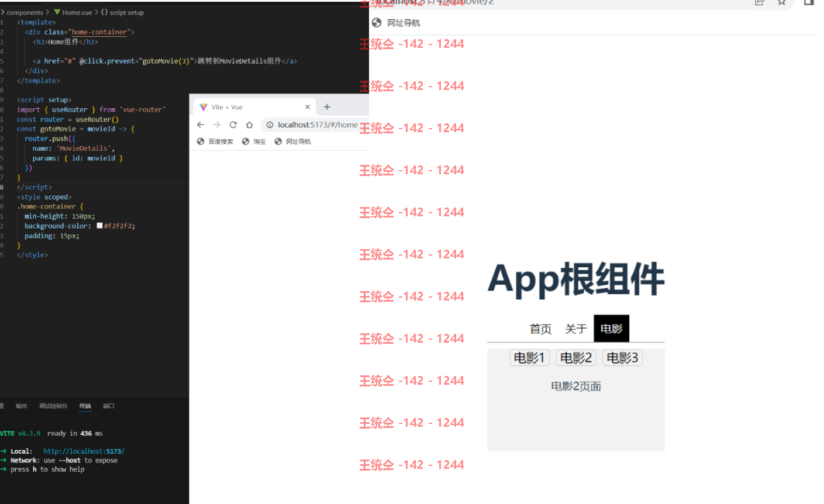Viewport: 824px width, 504px height.
Task: Click the <h3>Home组件</h3> code line
Action: [x=65, y=42]
